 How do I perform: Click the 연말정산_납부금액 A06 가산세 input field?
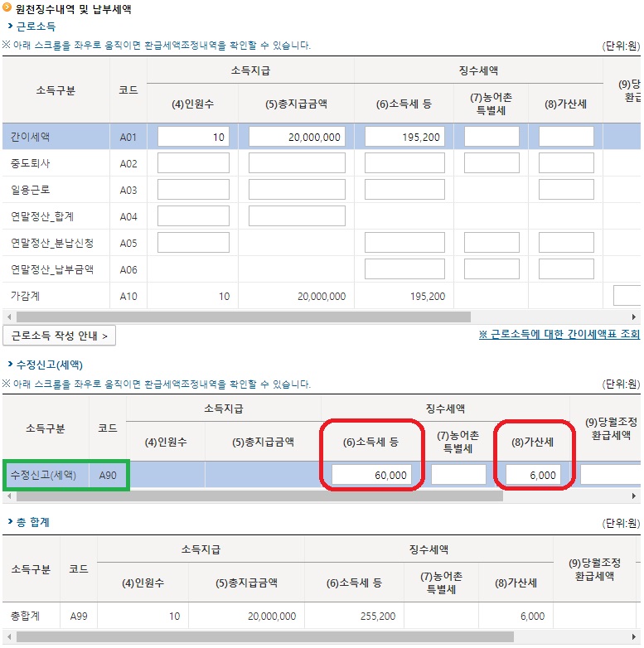566,269
